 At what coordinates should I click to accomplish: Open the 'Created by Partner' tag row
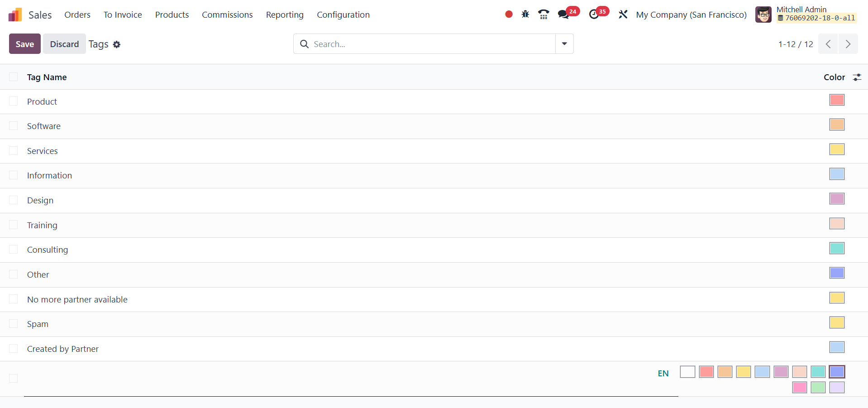[434, 349]
